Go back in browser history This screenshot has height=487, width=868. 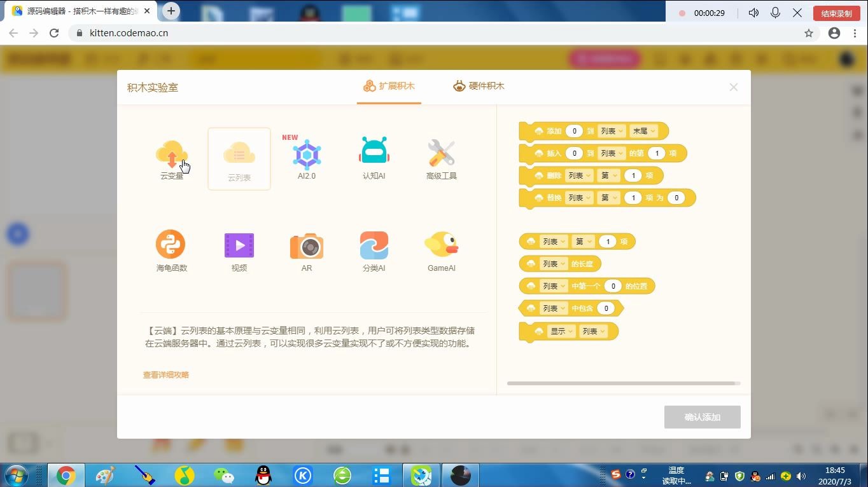(x=13, y=33)
